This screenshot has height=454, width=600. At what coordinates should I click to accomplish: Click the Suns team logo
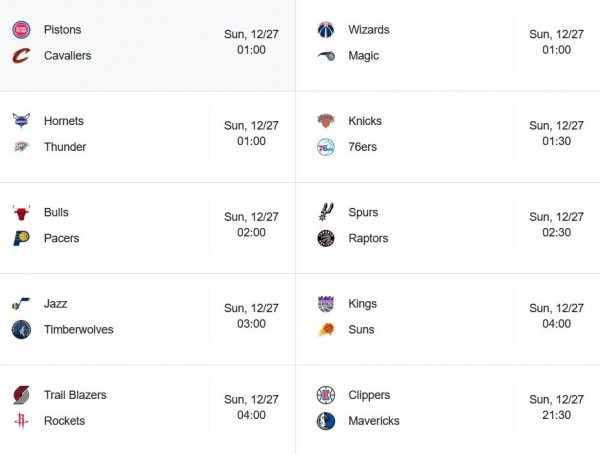click(x=326, y=329)
